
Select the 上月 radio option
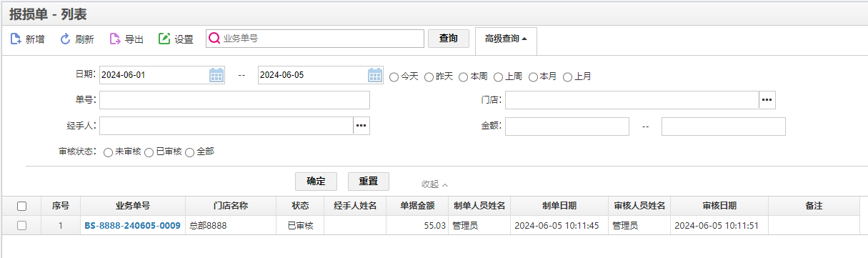coord(567,76)
